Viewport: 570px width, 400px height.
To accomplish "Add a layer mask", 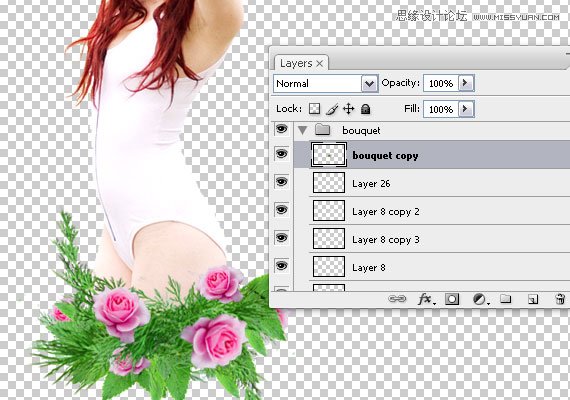I will point(452,299).
